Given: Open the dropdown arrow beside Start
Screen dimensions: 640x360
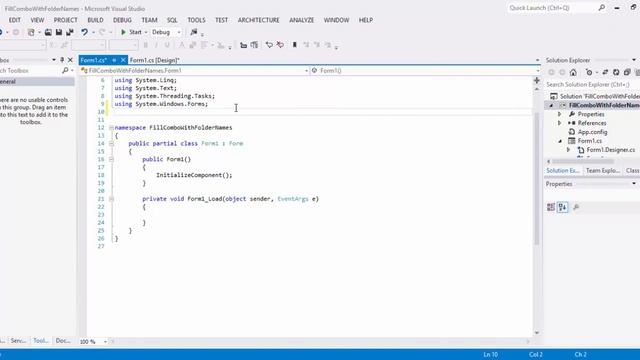Looking at the screenshot, I should pyautogui.click(x=146, y=32).
